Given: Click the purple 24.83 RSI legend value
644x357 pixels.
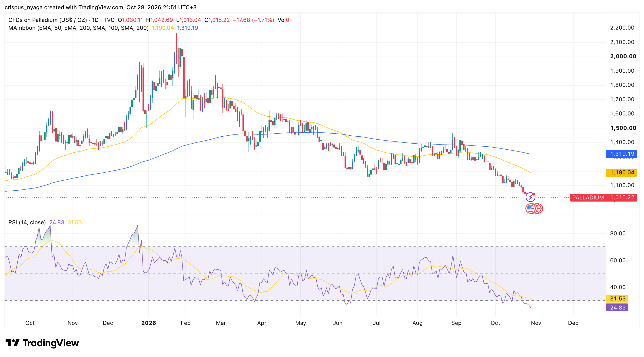Looking at the screenshot, I should [57, 222].
